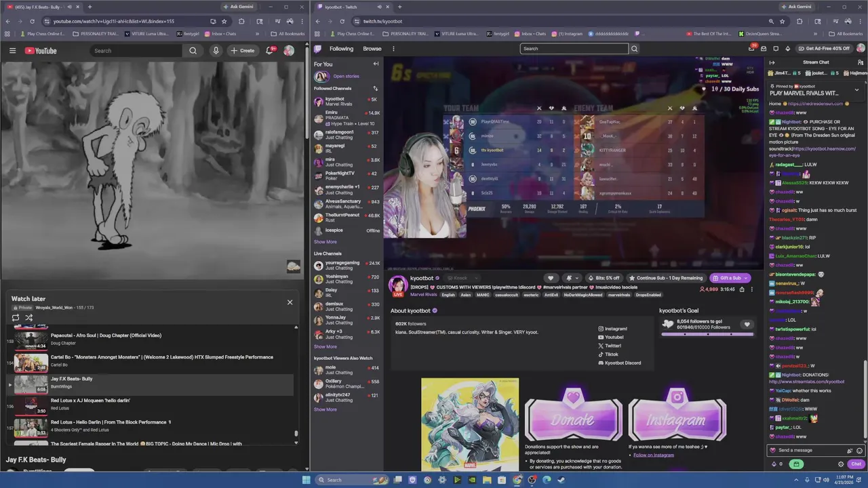The width and height of the screenshot is (868, 488).
Task: Collapse the Stream Chat panel
Action: [772, 62]
